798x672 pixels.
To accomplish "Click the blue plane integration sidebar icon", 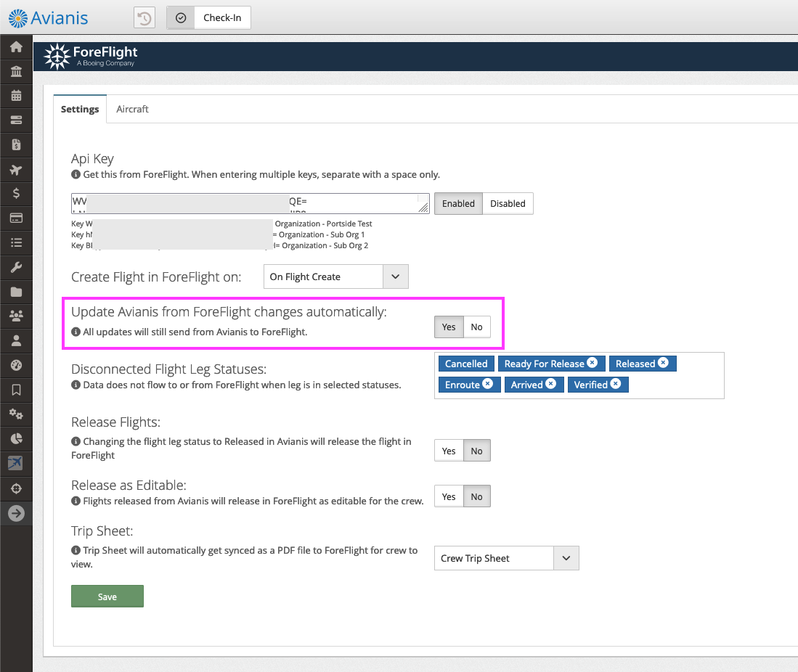I will (x=15, y=464).
